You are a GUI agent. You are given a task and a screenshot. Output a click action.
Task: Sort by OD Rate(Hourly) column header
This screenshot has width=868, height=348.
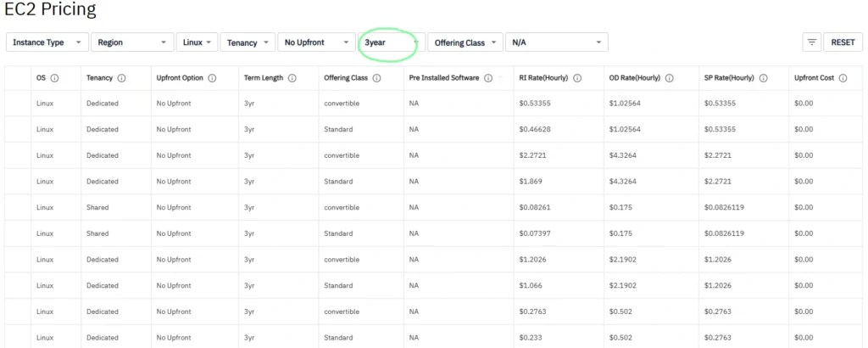[634, 78]
